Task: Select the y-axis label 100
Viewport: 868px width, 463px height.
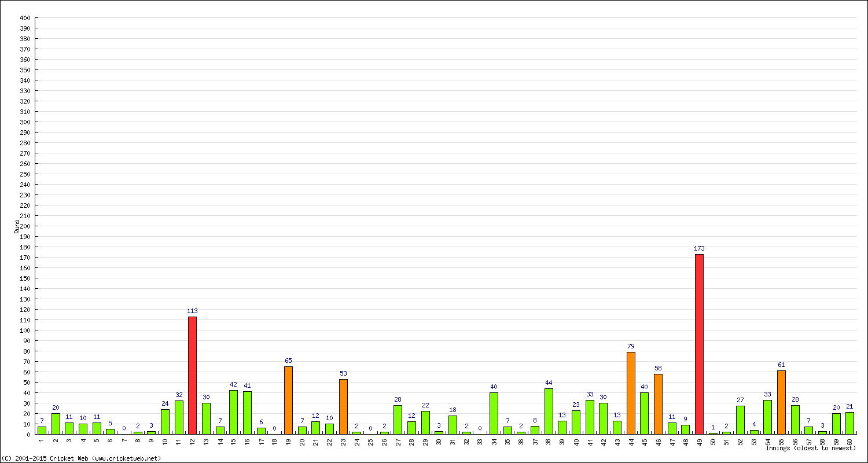Action: (24, 330)
